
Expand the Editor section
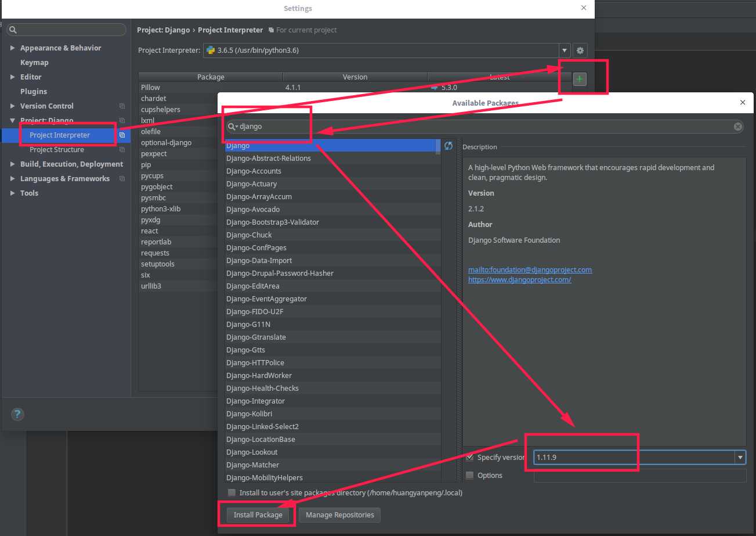click(13, 77)
